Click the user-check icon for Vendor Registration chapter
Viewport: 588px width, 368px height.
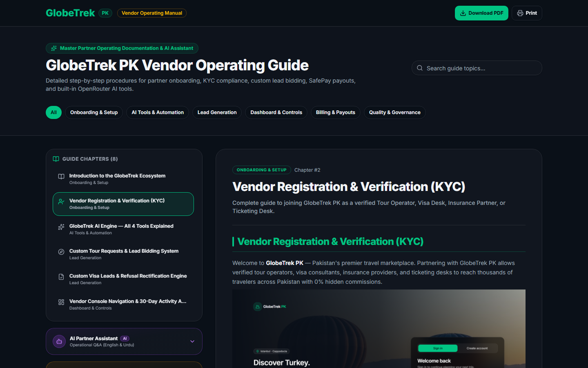[x=61, y=202]
